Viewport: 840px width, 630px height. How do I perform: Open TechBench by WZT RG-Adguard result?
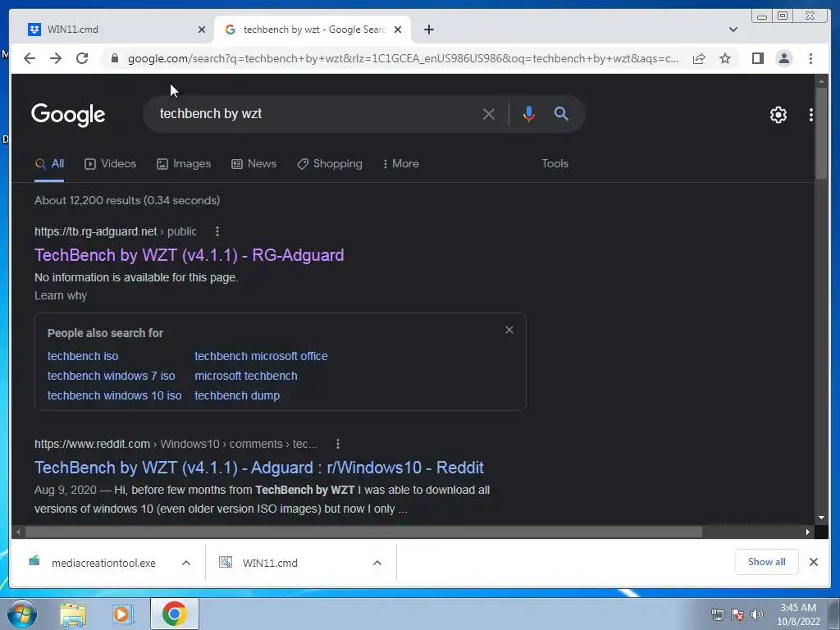coord(189,255)
